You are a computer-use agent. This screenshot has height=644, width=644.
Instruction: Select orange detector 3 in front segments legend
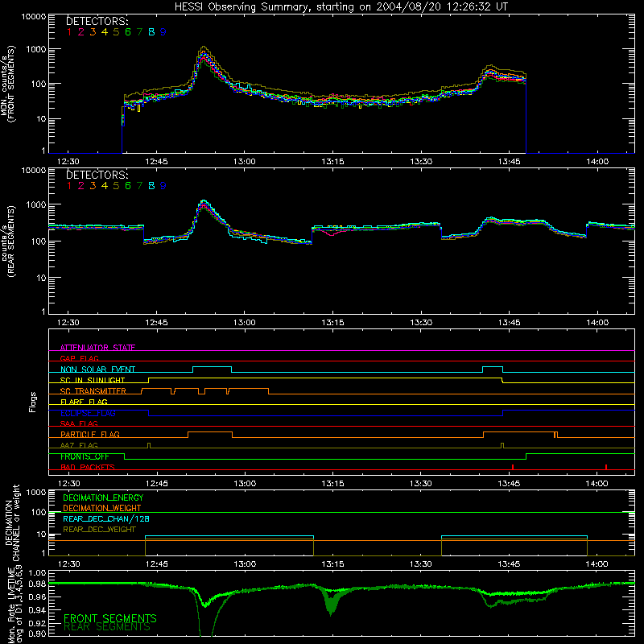click(x=93, y=32)
